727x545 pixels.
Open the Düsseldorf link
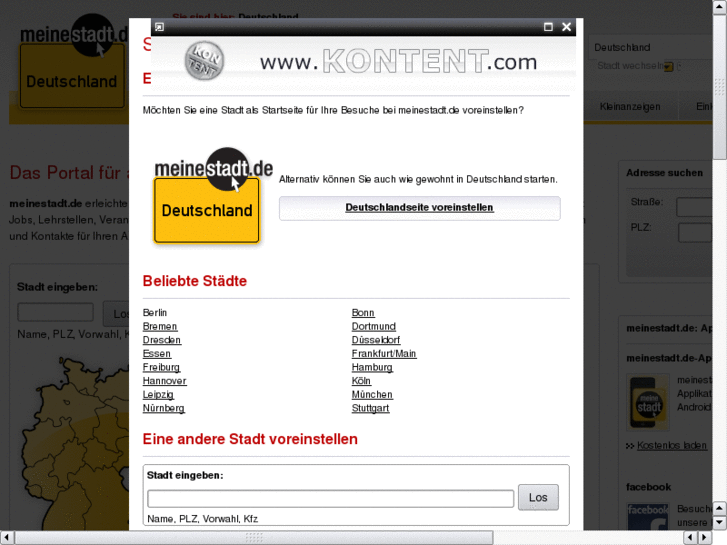tap(376, 340)
